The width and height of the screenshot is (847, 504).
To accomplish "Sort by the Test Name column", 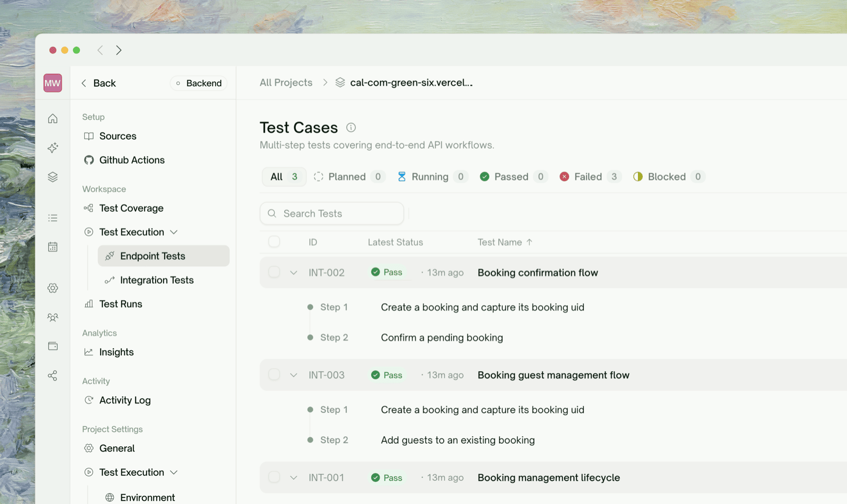I will coord(505,242).
